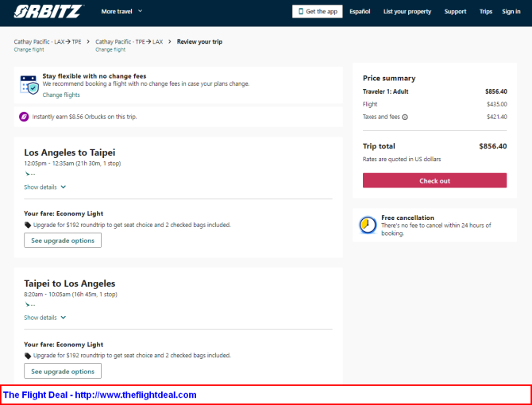This screenshot has width=532, height=405.
Task: Click the free cancellation clock icon
Action: 368,225
